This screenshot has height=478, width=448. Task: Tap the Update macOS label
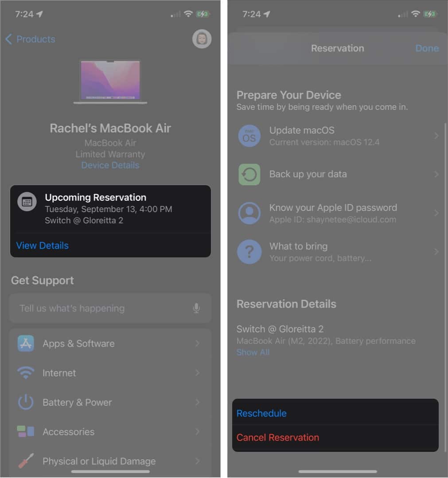(x=302, y=131)
